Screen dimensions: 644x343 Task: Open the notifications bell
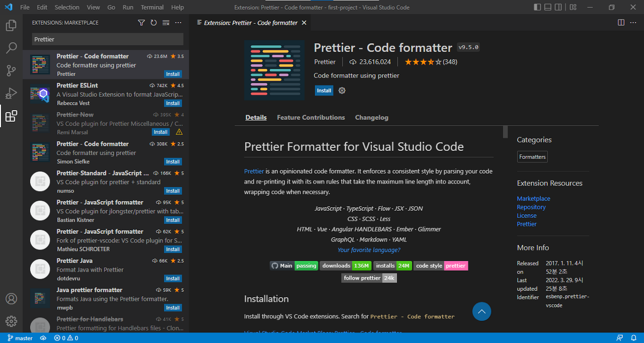tap(633, 338)
